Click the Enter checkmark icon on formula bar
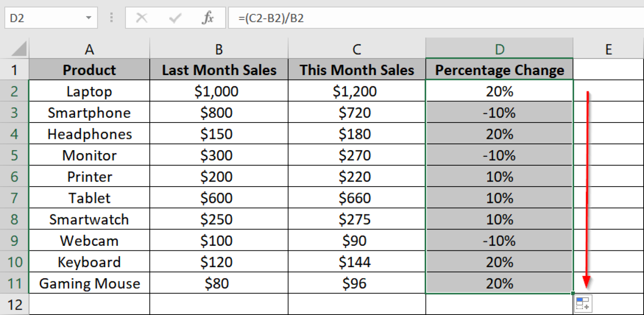 pyautogui.click(x=174, y=18)
